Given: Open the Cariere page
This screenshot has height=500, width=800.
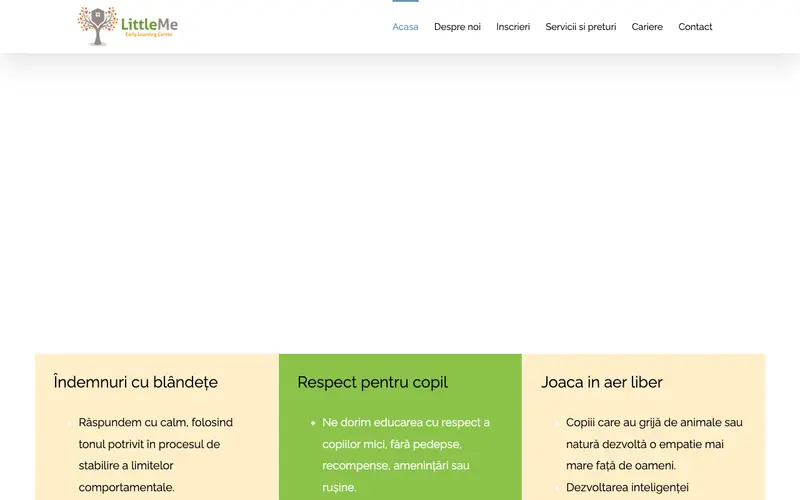Looking at the screenshot, I should 647,27.
